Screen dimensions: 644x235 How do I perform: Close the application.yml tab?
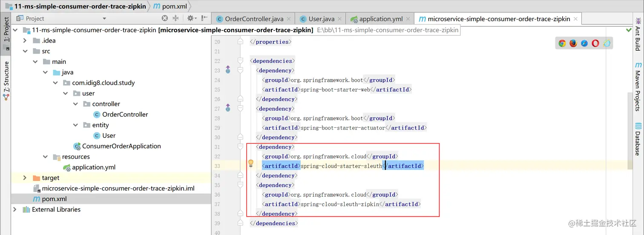(x=408, y=19)
